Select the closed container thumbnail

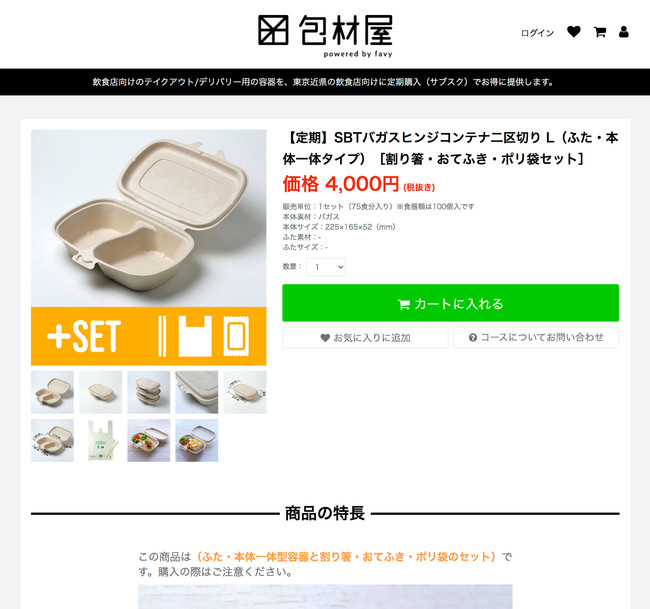[100, 392]
